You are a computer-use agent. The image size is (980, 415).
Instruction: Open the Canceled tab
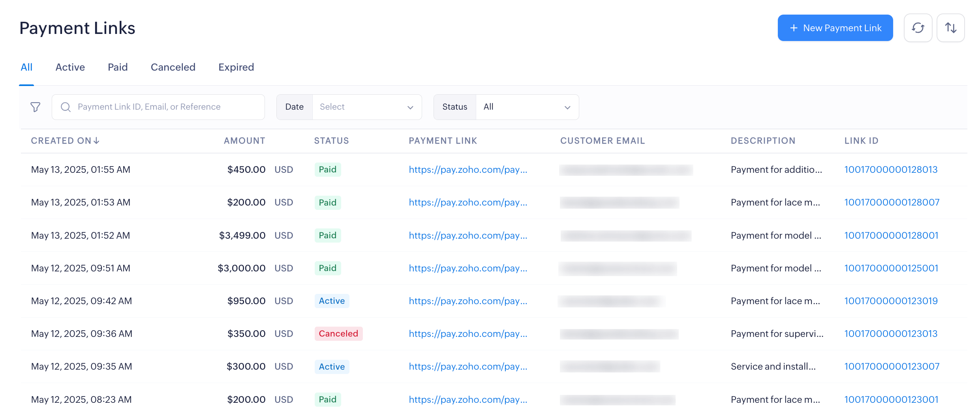(x=173, y=67)
